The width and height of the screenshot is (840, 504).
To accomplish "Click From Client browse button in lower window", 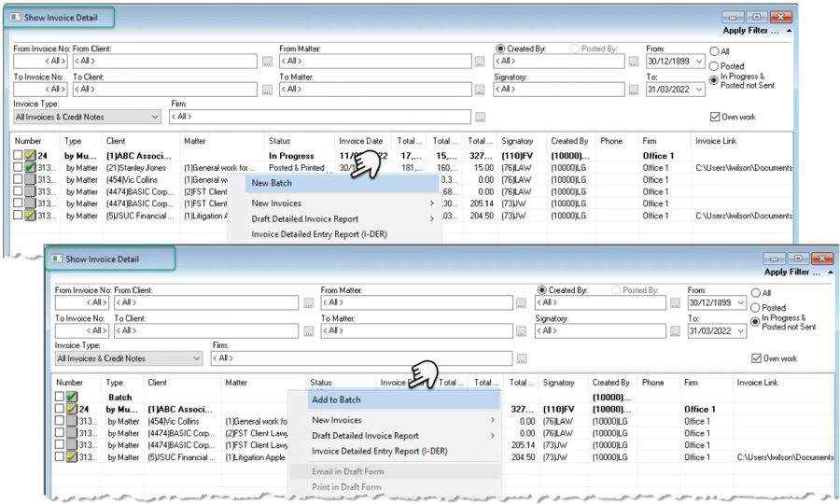I will (309, 303).
